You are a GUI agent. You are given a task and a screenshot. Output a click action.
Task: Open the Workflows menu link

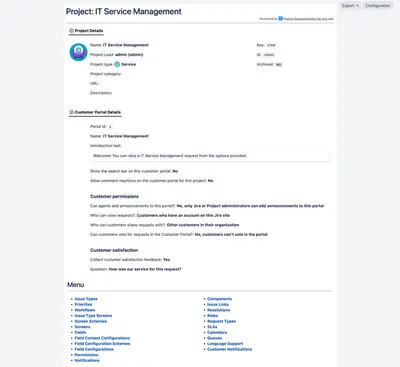pyautogui.click(x=85, y=310)
